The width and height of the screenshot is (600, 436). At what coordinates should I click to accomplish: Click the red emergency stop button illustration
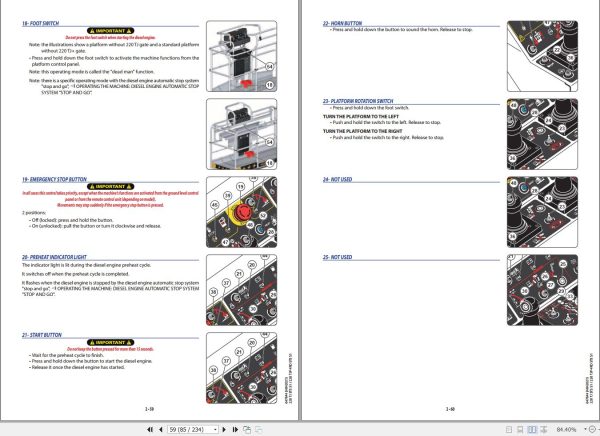(241, 212)
